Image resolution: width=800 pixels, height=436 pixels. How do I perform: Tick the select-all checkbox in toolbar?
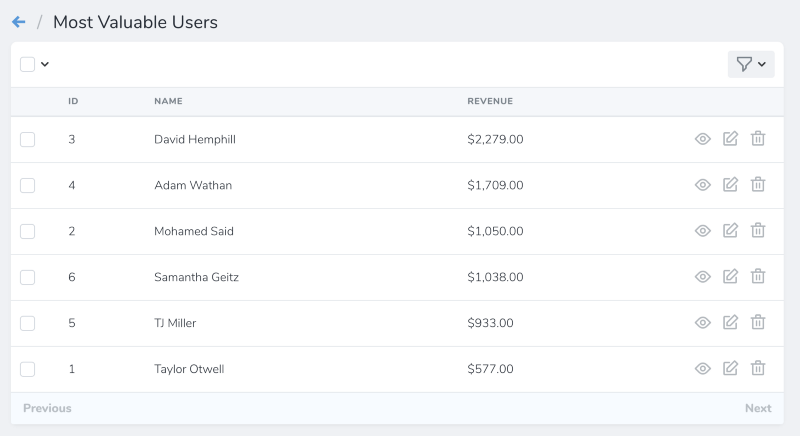[27, 64]
